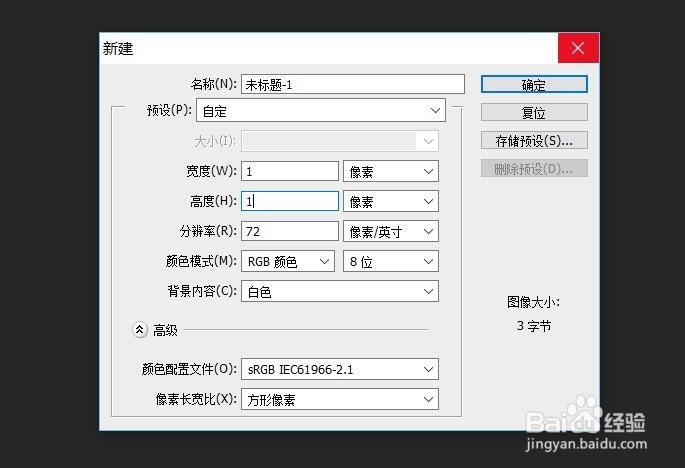
Task: Open the 背景内容 dropdown showing 白色
Action: (x=339, y=291)
